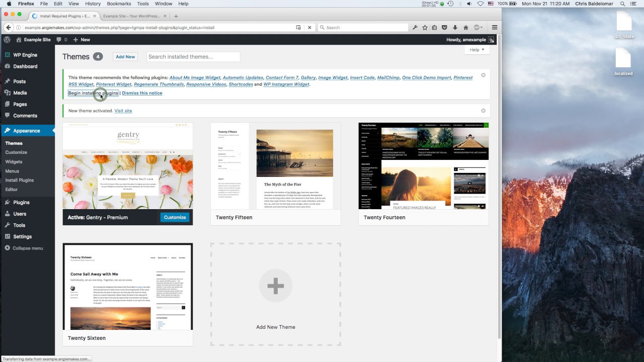Select the Twenty Sixteen theme thumbnail
The image size is (644, 362).
[x=128, y=287]
